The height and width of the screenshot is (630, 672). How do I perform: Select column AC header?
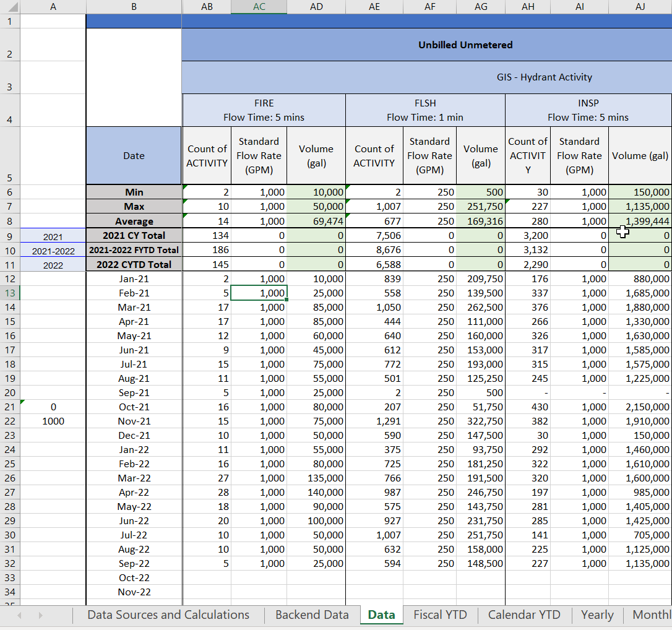[259, 6]
